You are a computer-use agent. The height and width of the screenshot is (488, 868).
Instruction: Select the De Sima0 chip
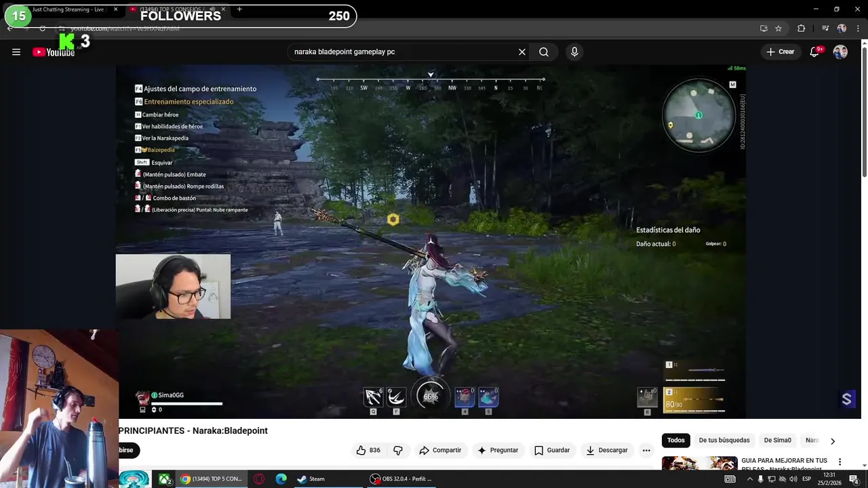(x=777, y=440)
